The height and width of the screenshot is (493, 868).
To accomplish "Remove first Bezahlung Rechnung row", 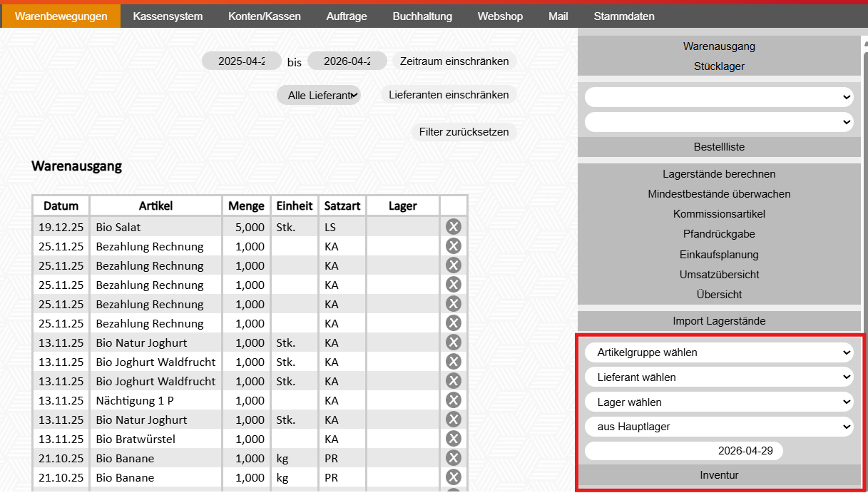I will coord(454,246).
